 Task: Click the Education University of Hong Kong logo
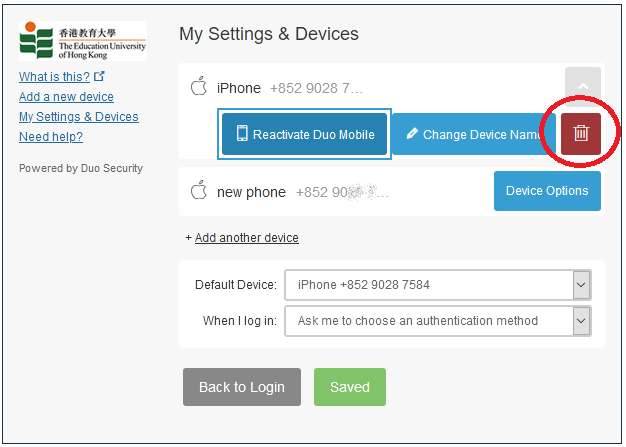[x=82, y=41]
